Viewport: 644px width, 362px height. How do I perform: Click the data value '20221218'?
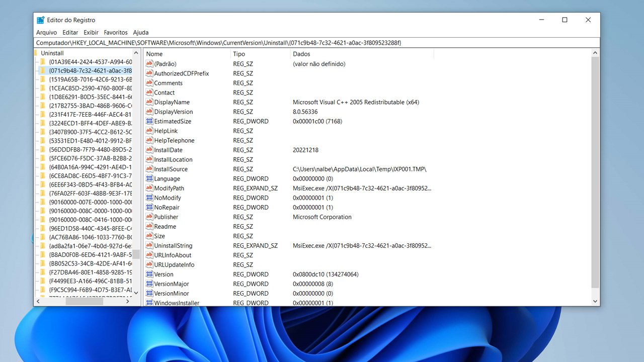pos(305,150)
